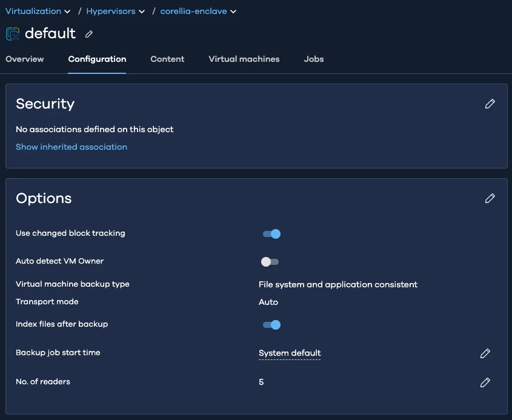Toggle Use changed block tracking
This screenshot has height=420, width=512.
click(271, 234)
